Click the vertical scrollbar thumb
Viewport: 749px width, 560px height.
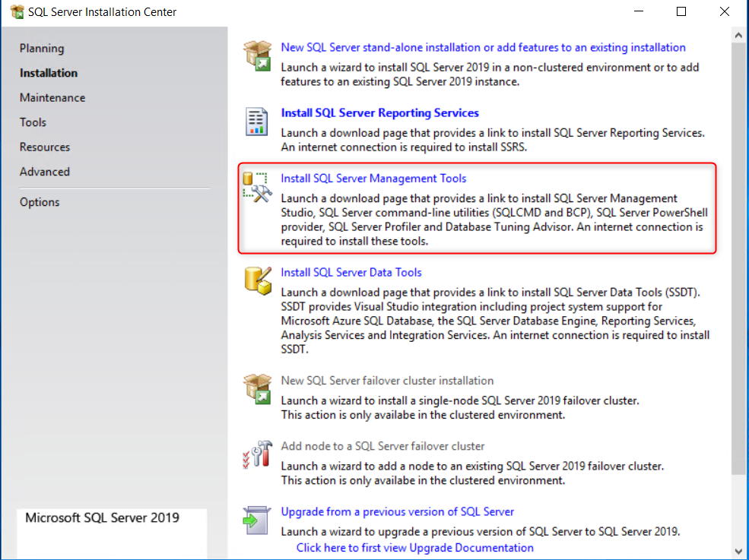738,259
